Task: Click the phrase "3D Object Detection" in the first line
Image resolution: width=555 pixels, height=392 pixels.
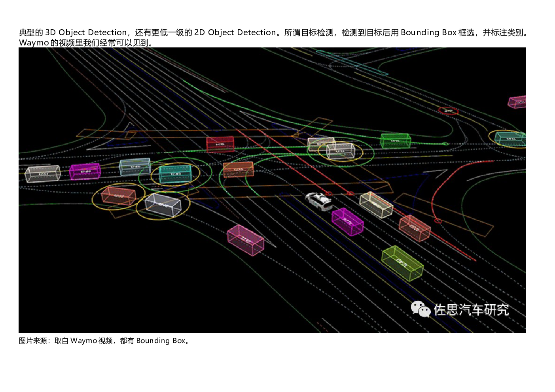Action: pyautogui.click(x=86, y=32)
